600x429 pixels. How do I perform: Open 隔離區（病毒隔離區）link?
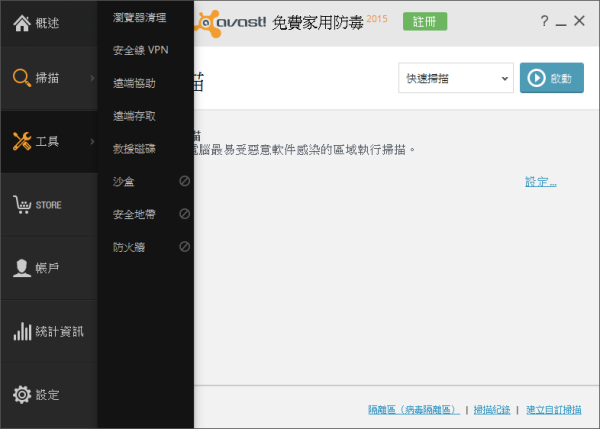(414, 410)
